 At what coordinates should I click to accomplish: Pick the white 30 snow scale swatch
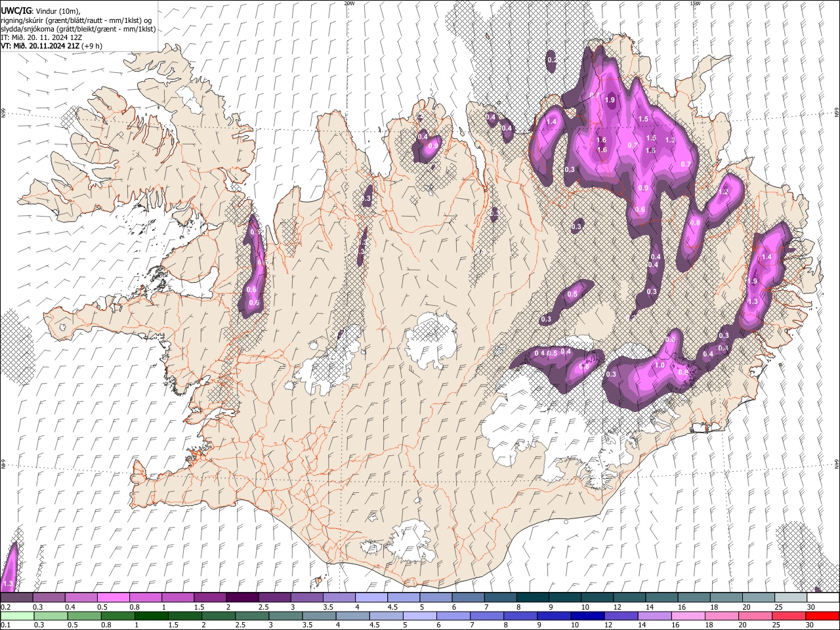click(823, 598)
